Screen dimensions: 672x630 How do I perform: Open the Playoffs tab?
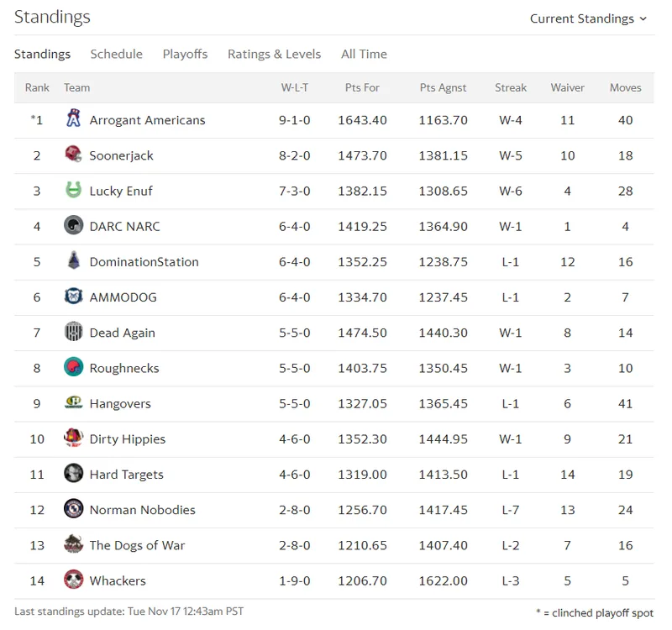coord(185,54)
